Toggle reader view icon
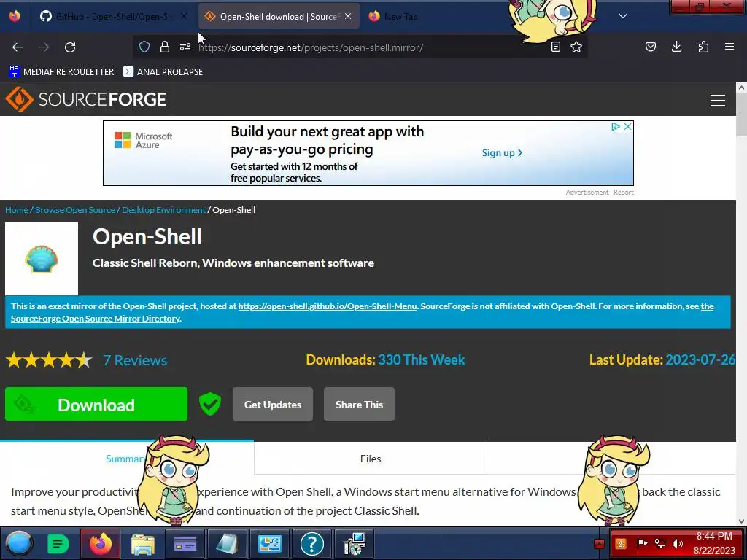747x560 pixels. tap(555, 47)
